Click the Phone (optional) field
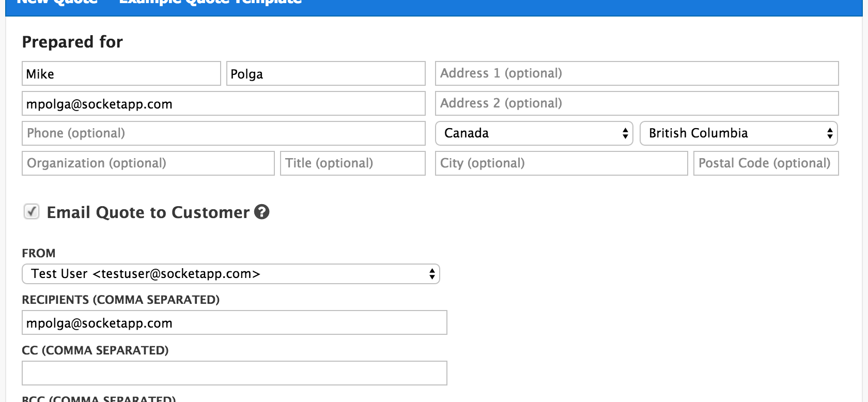This screenshot has width=868, height=402. click(223, 133)
